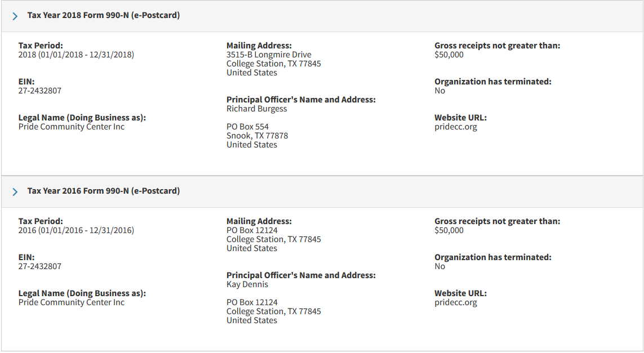Click the Snook, TX 77878 address line
644x353 pixels.
(x=257, y=136)
